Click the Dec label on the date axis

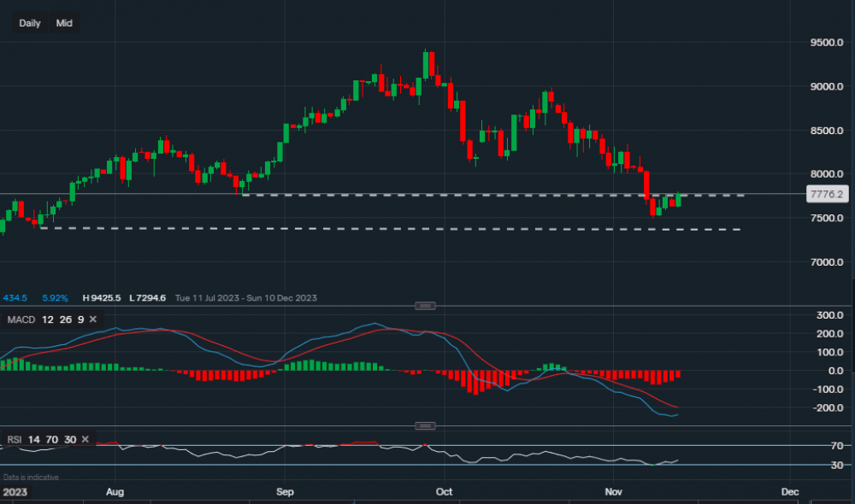[789, 492]
